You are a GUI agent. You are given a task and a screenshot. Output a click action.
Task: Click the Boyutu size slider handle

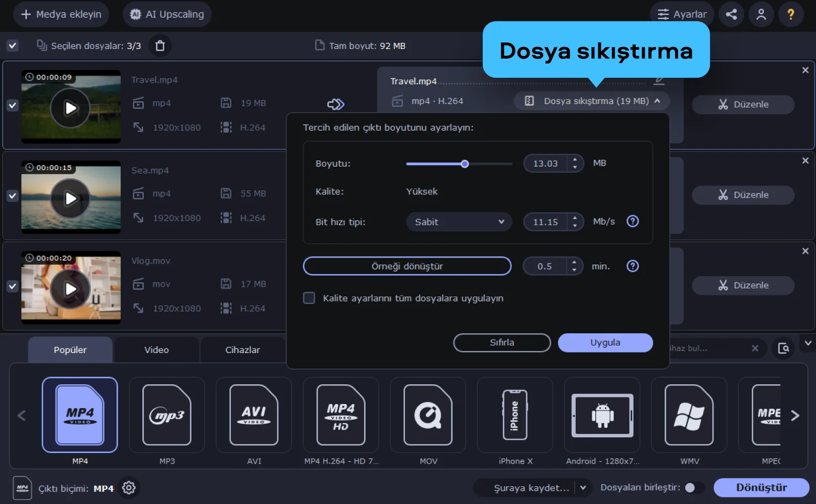coord(465,164)
